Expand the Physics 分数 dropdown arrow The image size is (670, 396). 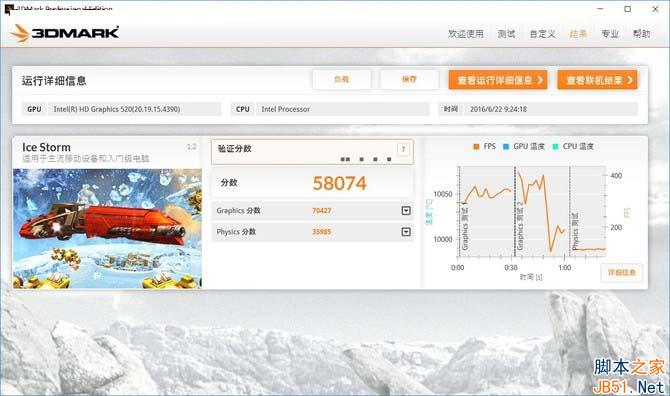click(x=406, y=232)
